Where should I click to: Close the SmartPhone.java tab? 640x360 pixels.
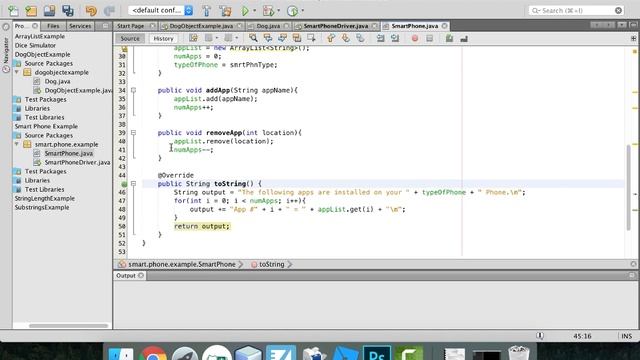click(444, 26)
